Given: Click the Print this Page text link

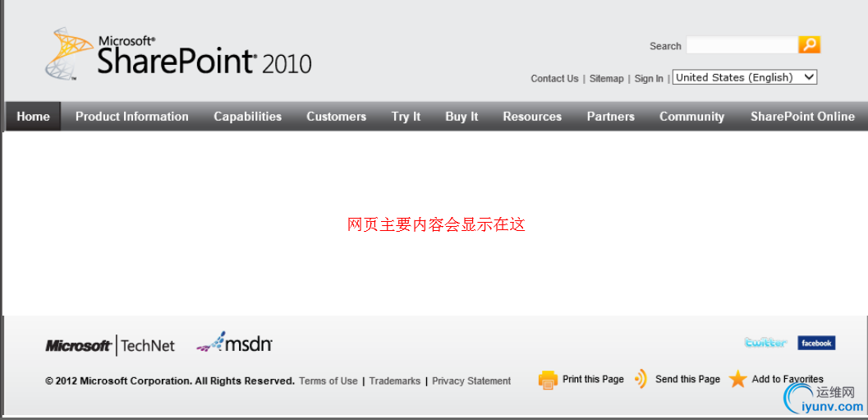Looking at the screenshot, I should click(x=593, y=379).
